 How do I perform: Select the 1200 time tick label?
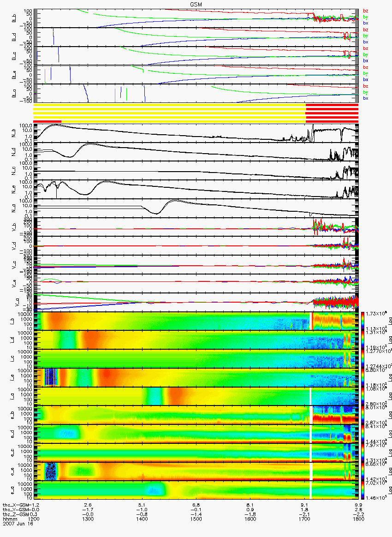(34, 519)
